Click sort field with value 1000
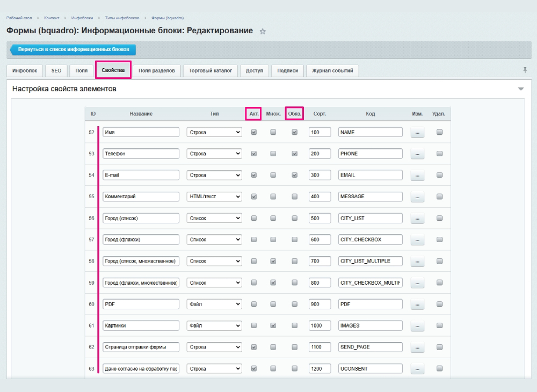 coord(320,325)
